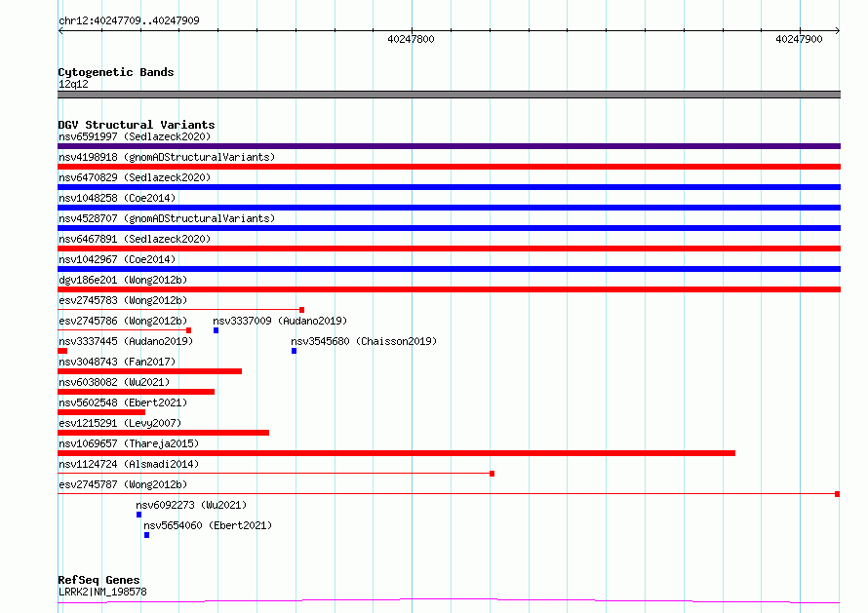Click the red end marker of esv2745786

[189, 330]
